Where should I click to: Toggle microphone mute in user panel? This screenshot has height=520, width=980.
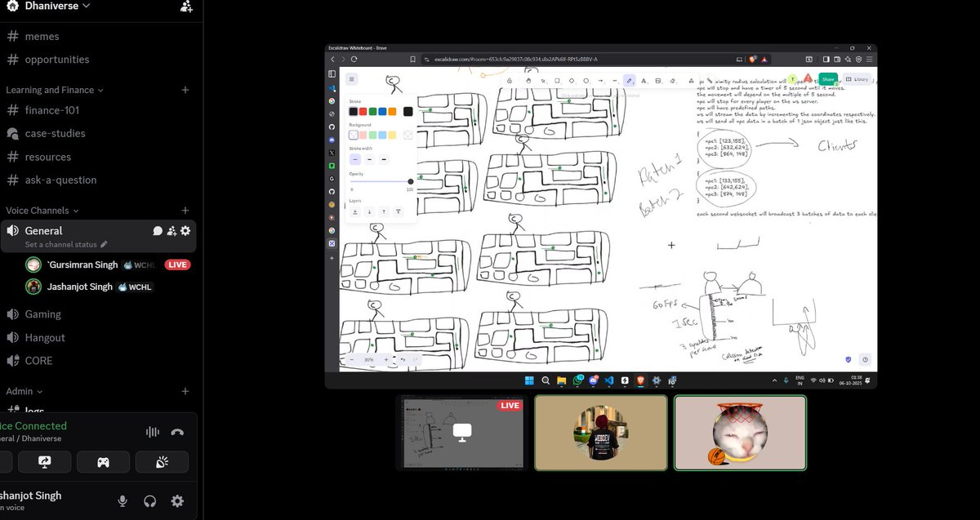(122, 501)
